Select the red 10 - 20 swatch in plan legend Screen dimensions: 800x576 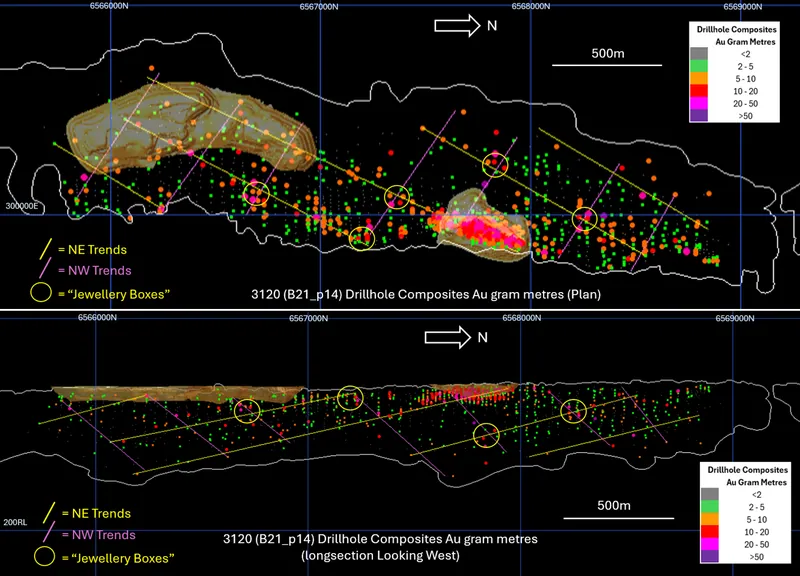[x=699, y=91]
